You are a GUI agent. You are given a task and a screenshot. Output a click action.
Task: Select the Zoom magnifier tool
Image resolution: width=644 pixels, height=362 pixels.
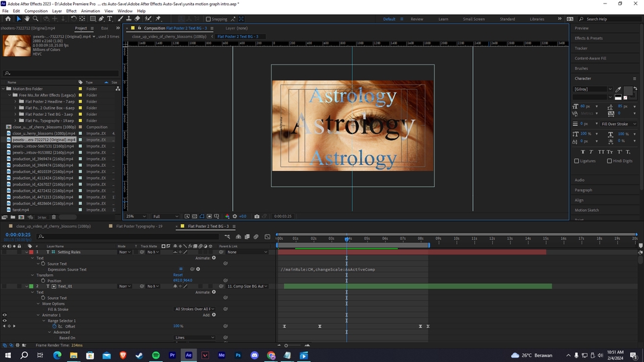point(36,19)
